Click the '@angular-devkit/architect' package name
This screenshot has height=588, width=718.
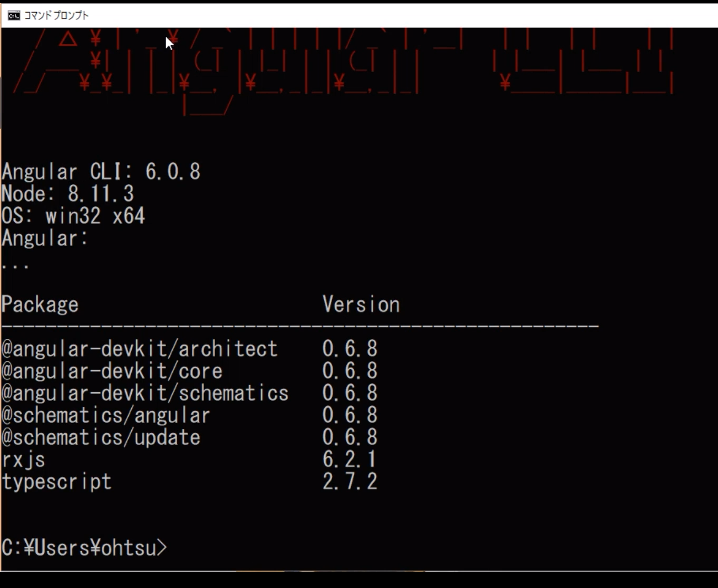pyautogui.click(x=140, y=349)
